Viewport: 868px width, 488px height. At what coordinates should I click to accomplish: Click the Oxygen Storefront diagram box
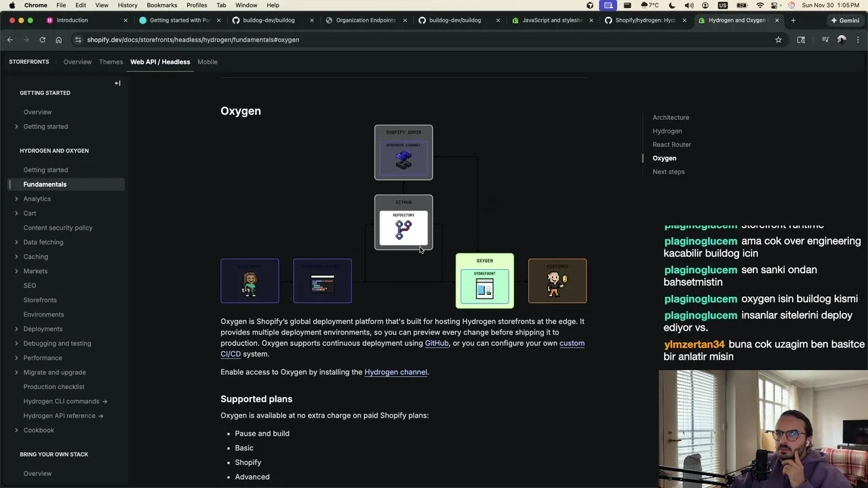(485, 281)
